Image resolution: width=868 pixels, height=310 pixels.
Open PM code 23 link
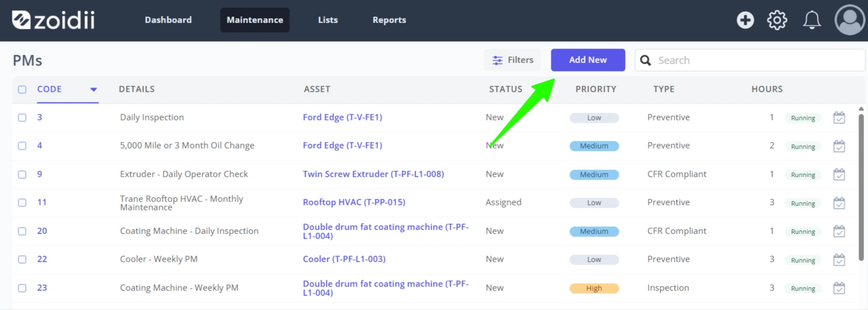pos(42,288)
